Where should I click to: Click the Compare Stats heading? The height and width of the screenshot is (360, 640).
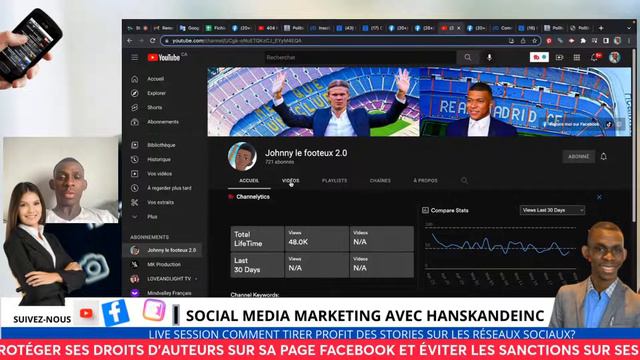[x=449, y=210]
